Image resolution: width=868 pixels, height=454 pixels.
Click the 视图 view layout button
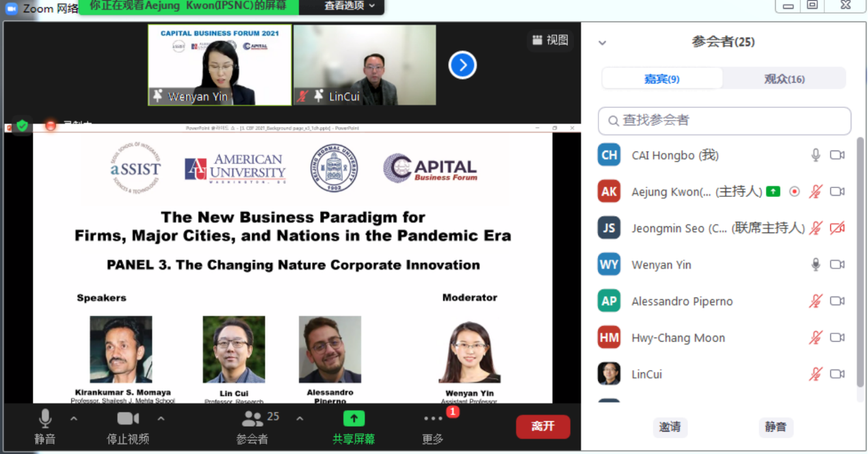(x=551, y=40)
